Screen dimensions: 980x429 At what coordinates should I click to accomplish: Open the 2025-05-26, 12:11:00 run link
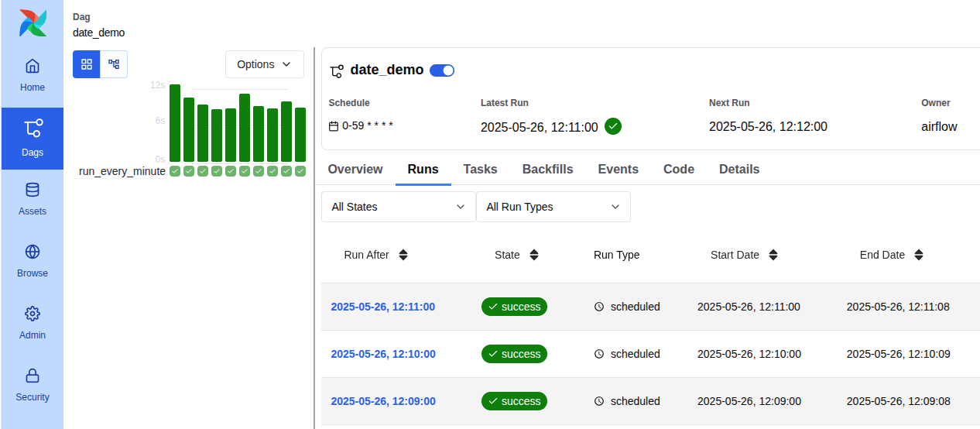[x=382, y=307]
